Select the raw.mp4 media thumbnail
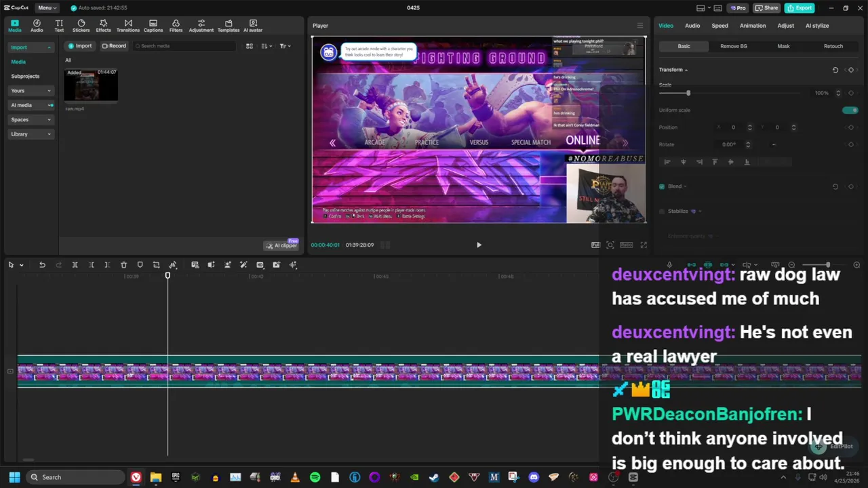The height and width of the screenshot is (488, 868). (x=91, y=85)
